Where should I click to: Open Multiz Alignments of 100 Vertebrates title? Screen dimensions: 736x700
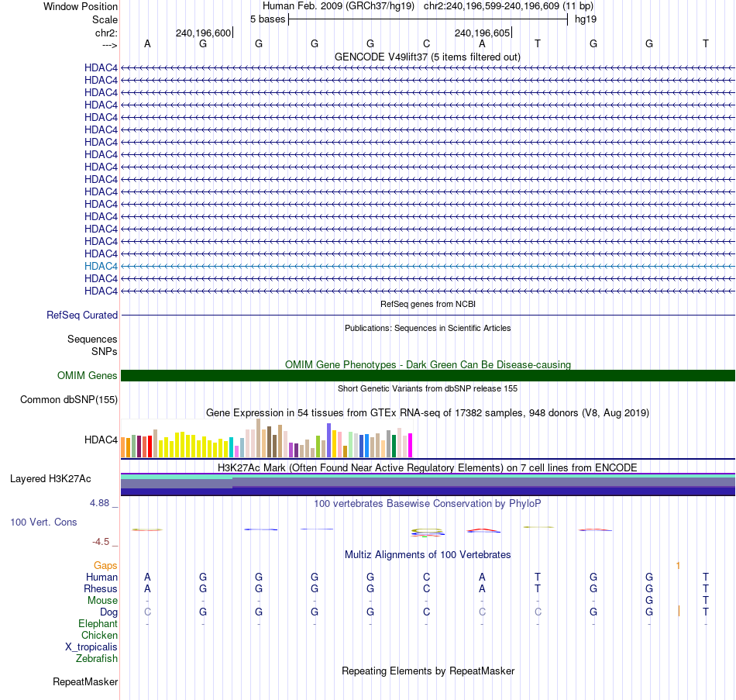tap(428, 555)
